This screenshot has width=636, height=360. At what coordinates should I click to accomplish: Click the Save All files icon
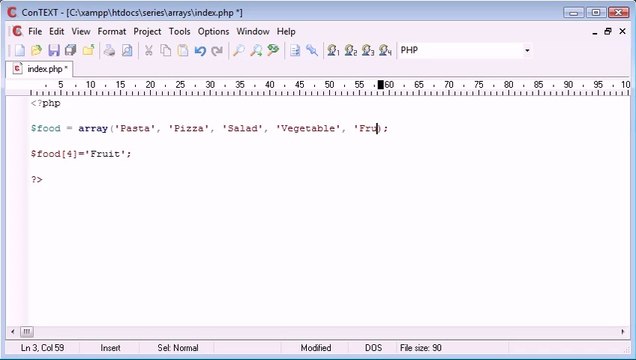[71, 50]
